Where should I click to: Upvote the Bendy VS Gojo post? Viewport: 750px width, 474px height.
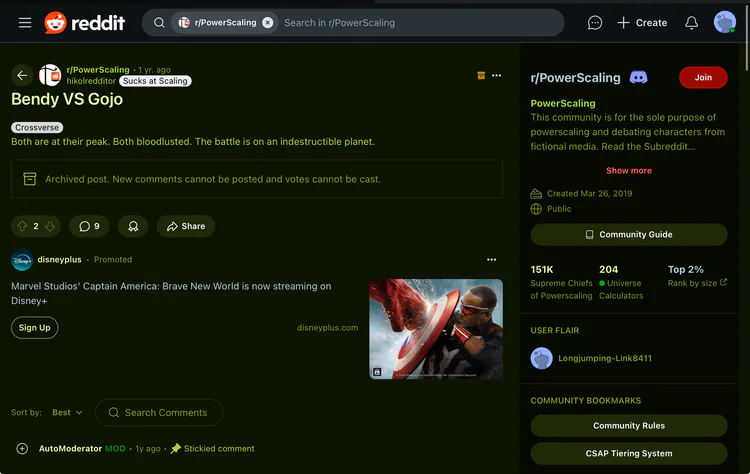tap(22, 226)
